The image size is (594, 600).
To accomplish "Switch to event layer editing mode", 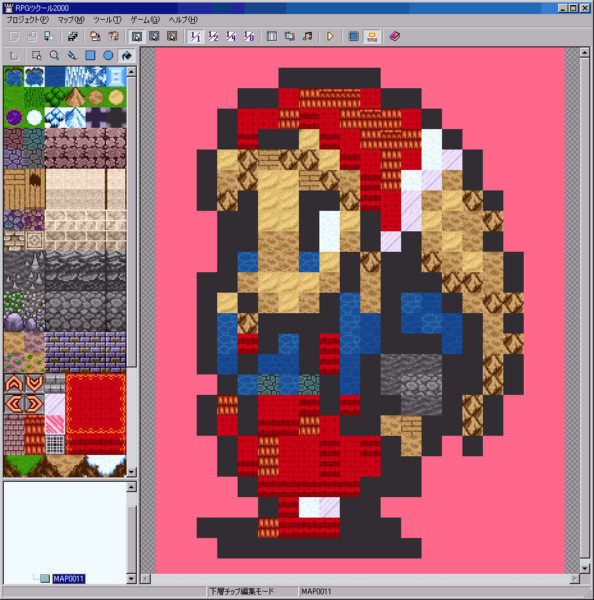I will 172,36.
